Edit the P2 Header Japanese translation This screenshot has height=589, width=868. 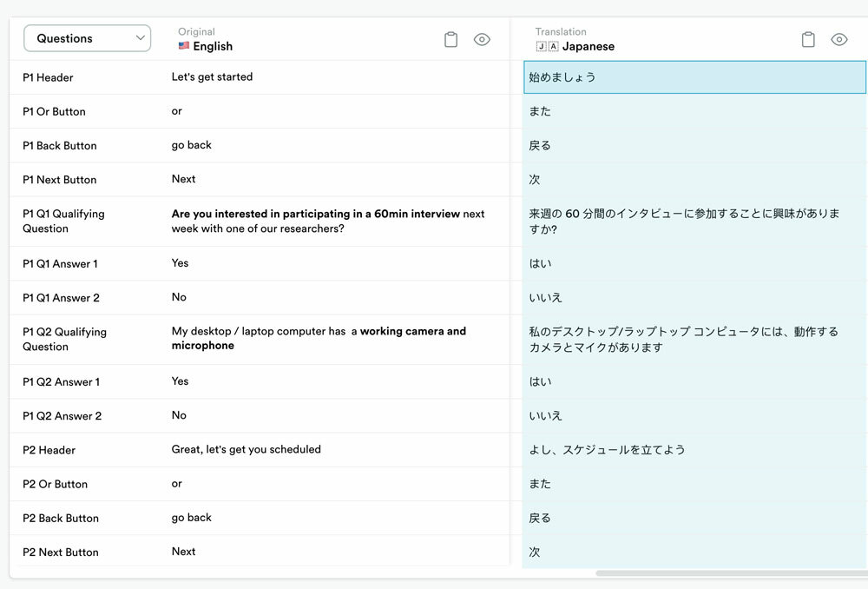point(694,449)
